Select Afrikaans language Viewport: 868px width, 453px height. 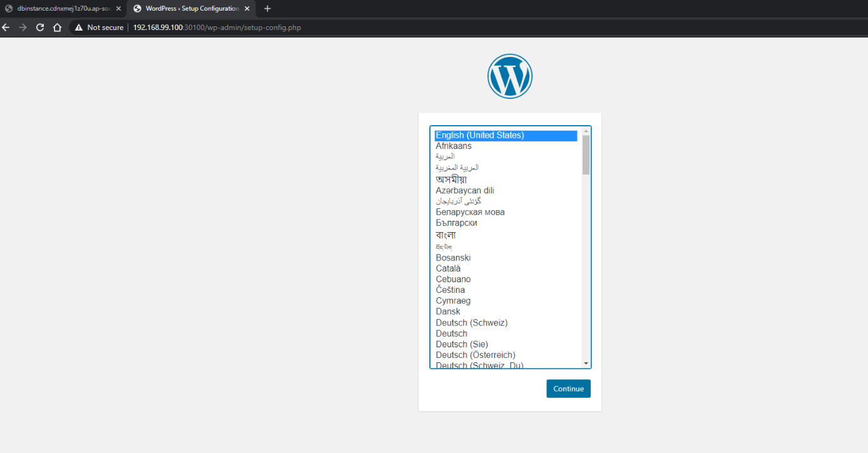[506, 146]
